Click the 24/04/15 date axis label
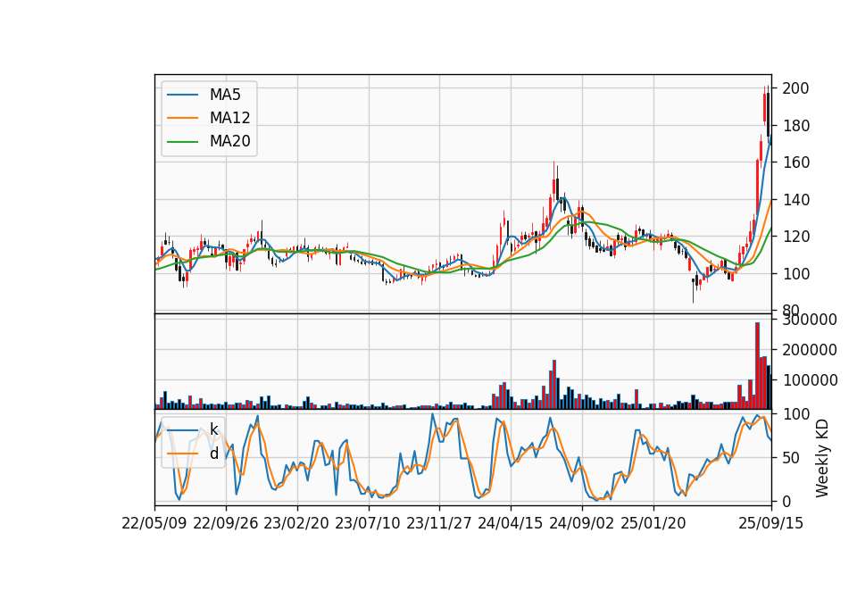Screen dimensions: 857x616 click(x=510, y=523)
